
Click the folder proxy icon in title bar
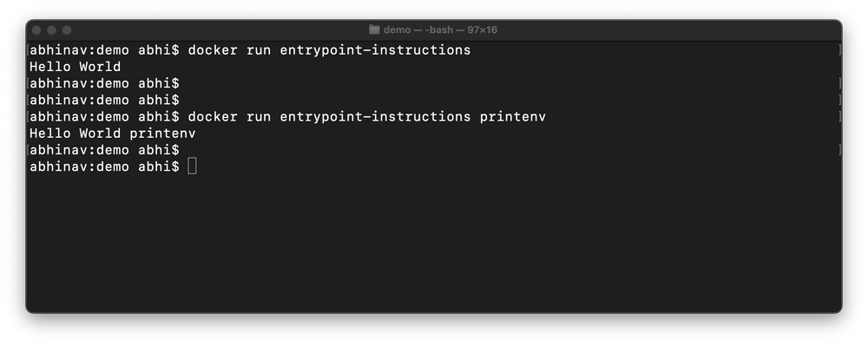[374, 29]
